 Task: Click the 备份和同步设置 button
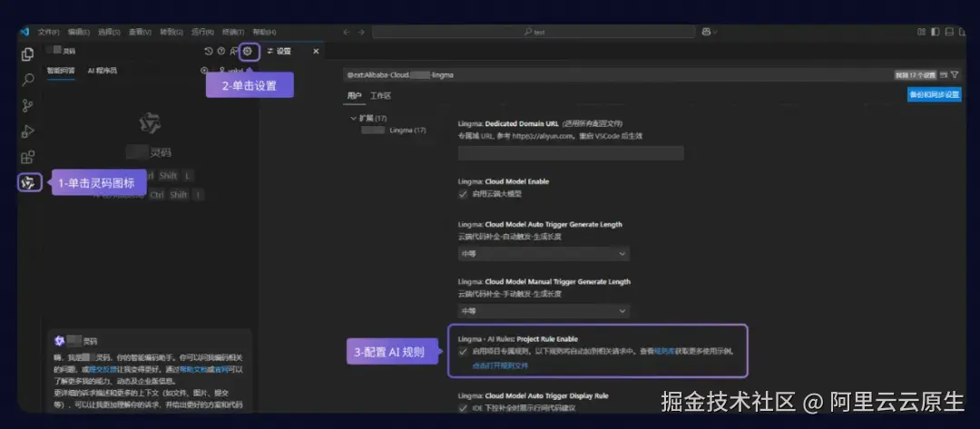(935, 95)
